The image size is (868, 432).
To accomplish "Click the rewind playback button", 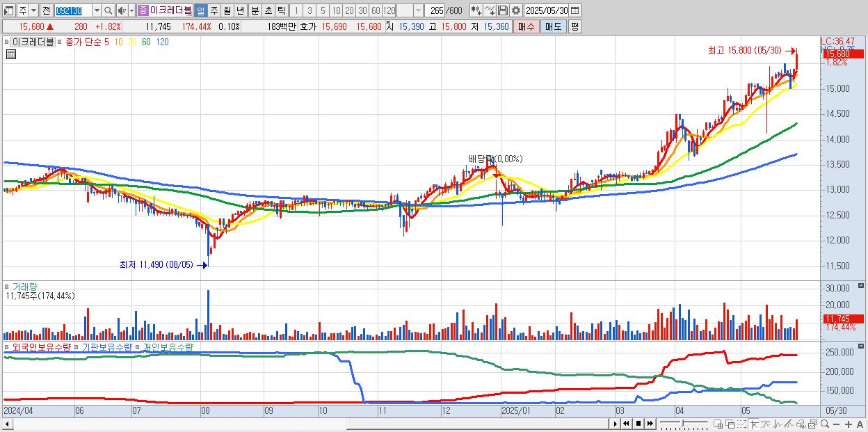I will (x=626, y=424).
